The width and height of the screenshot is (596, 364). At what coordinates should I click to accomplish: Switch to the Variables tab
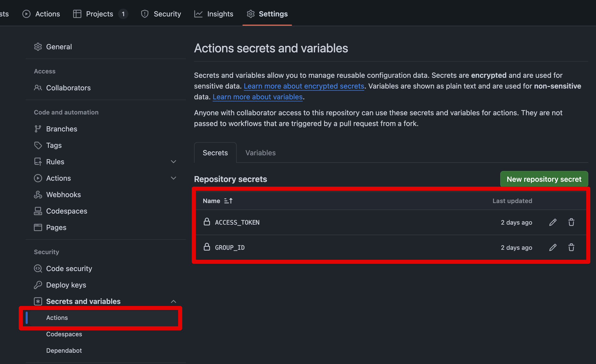pos(260,153)
